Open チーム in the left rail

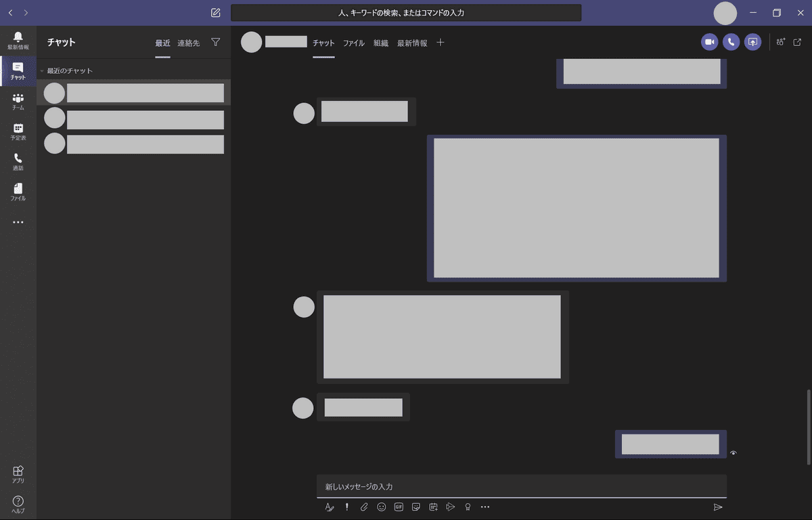[18, 102]
